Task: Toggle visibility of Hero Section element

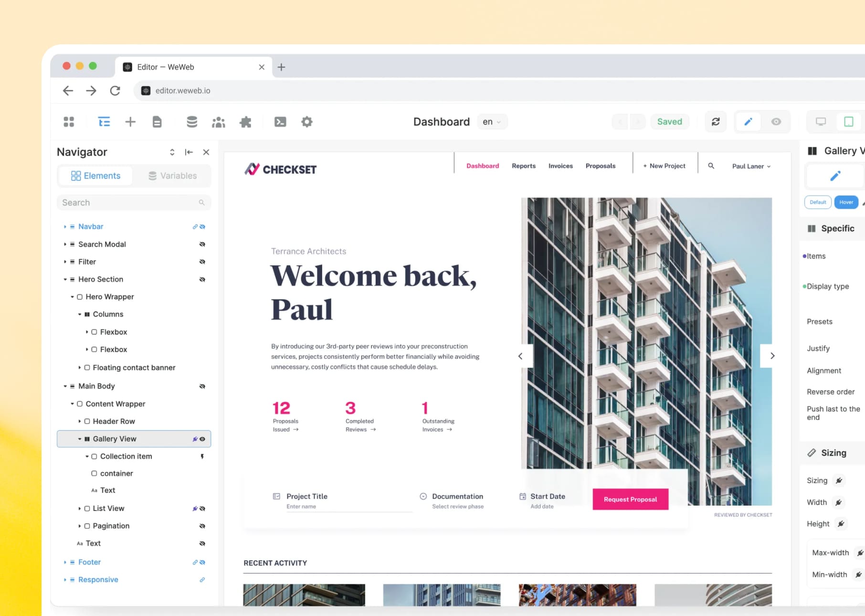Action: click(x=202, y=279)
